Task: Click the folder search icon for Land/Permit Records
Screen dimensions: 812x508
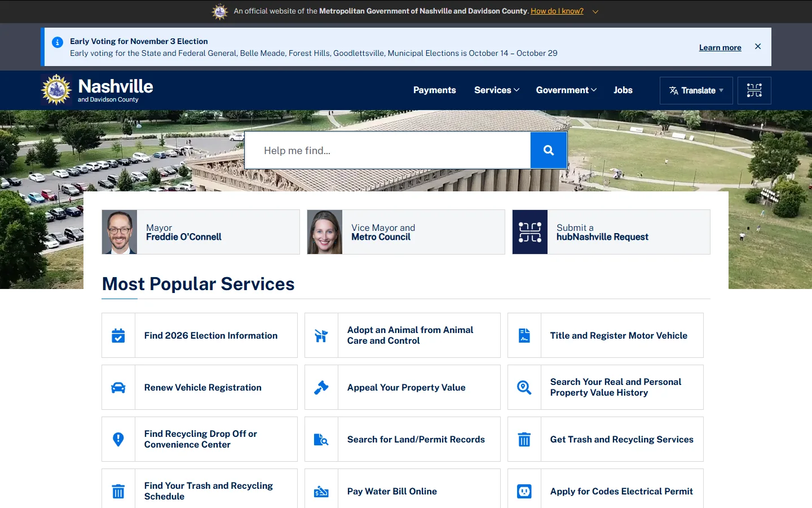Action: (x=321, y=439)
